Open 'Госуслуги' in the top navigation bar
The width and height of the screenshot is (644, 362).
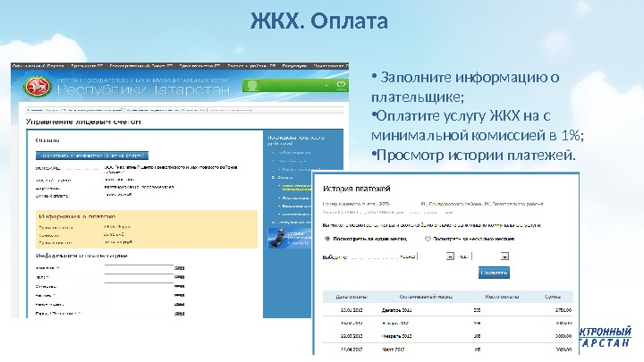pyautogui.click(x=294, y=65)
